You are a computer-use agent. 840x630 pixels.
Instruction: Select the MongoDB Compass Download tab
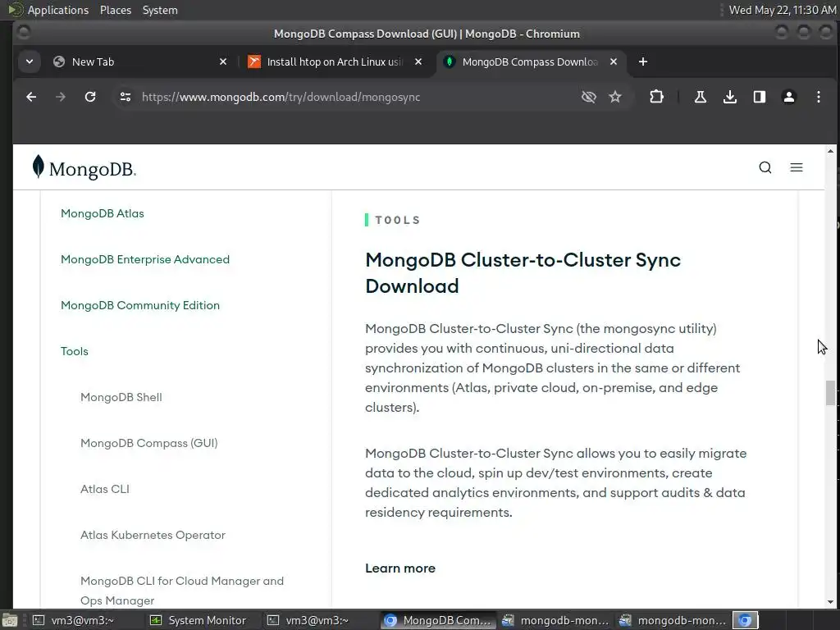[529, 62]
